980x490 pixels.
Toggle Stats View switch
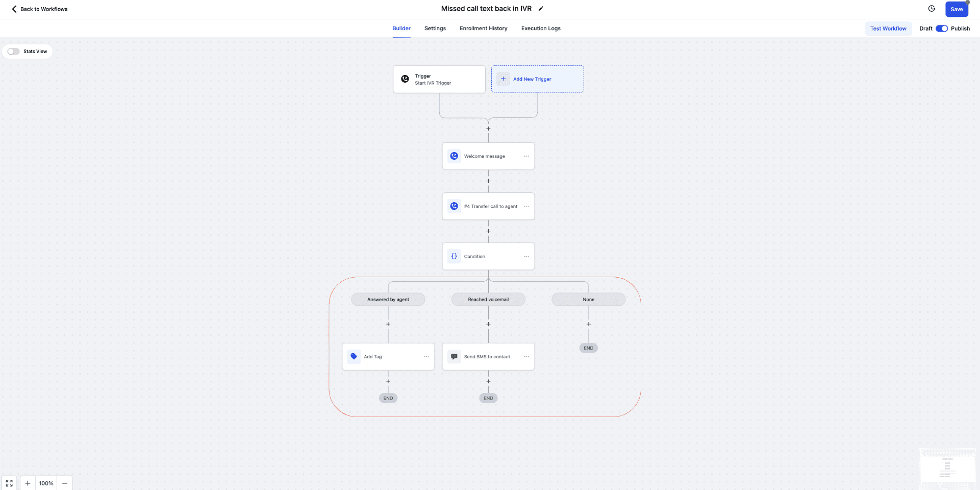[x=13, y=51]
